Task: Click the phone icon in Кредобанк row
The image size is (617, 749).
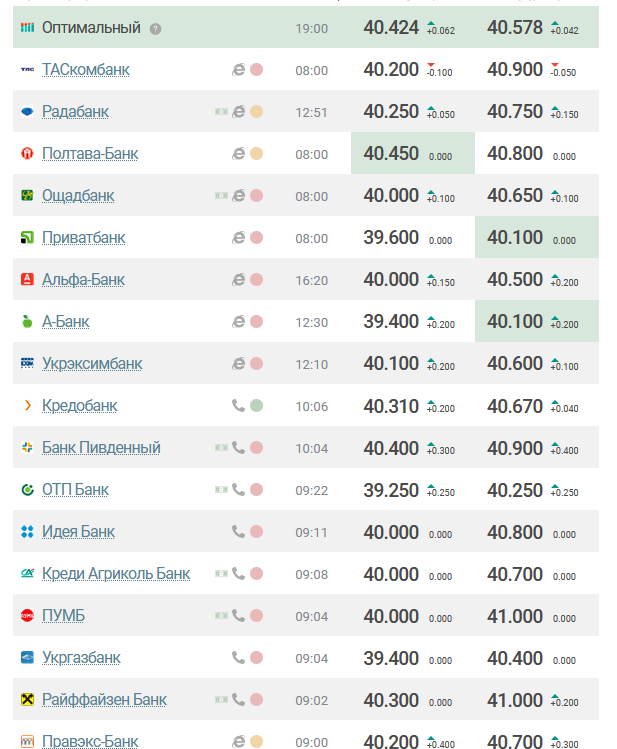Action: click(238, 406)
